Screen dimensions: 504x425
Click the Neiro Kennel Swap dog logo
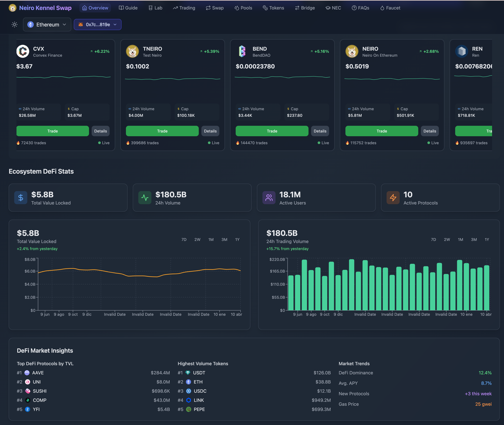click(13, 8)
